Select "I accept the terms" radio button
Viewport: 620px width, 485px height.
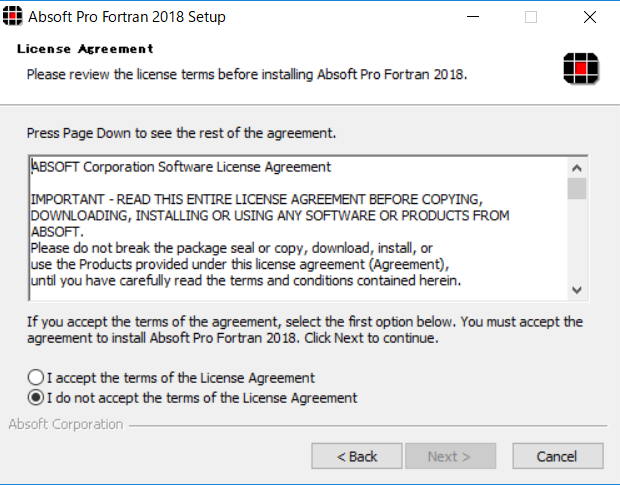(36, 377)
